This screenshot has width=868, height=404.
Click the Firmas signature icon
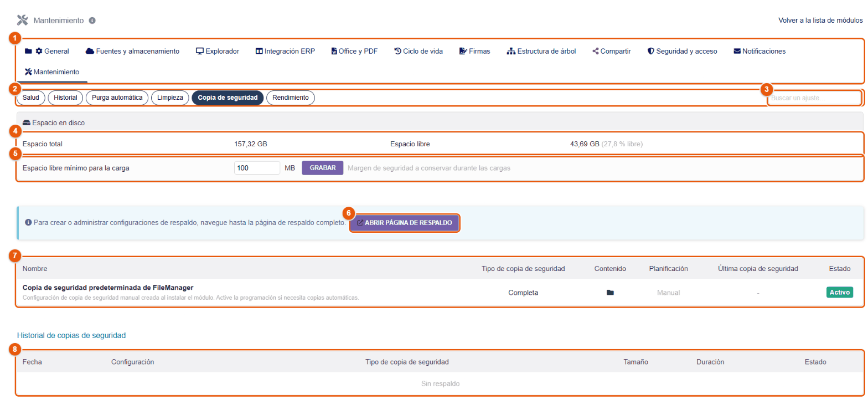click(463, 51)
